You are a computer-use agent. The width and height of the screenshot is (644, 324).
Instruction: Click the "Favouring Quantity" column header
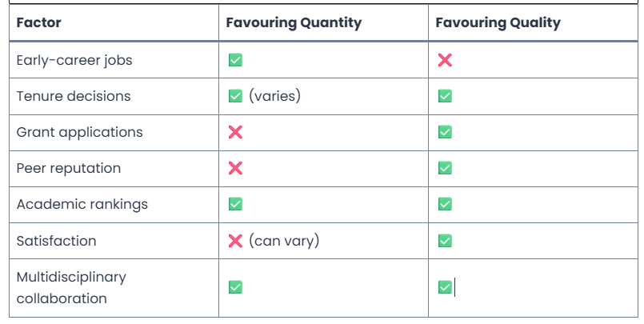294,23
